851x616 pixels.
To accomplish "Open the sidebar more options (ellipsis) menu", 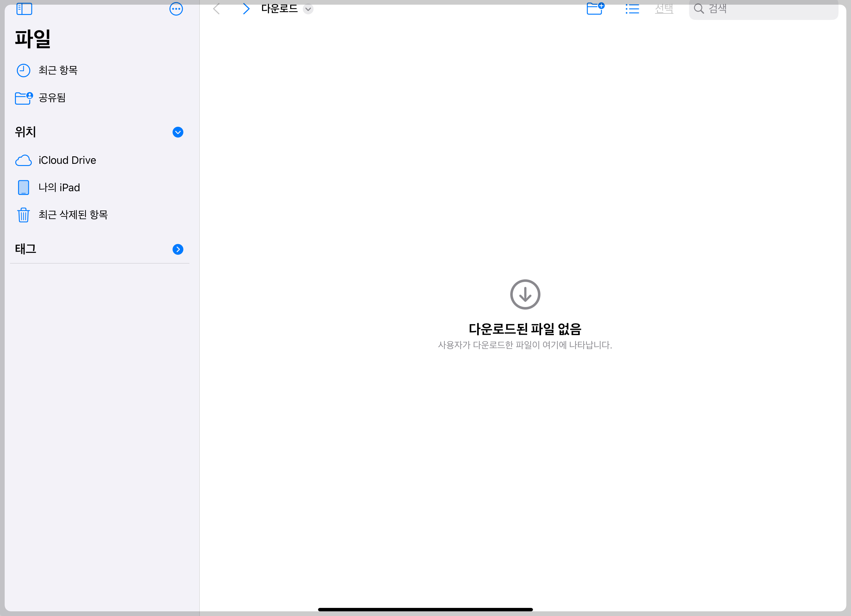I will (176, 9).
